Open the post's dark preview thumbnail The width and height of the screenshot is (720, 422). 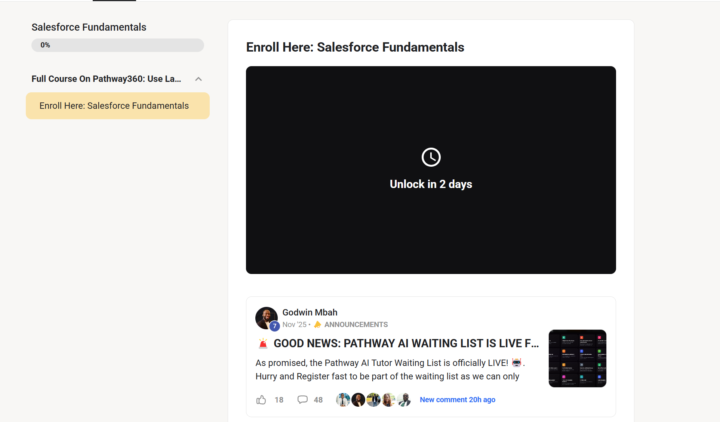tap(577, 358)
